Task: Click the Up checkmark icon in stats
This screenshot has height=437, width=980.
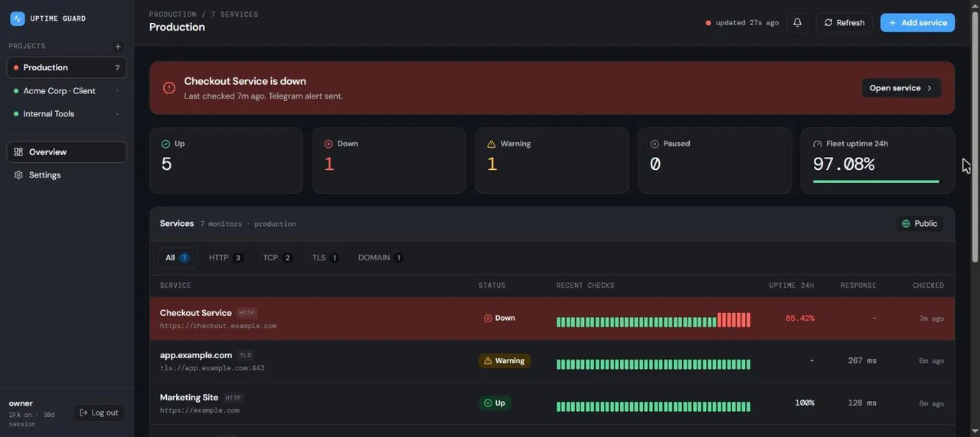Action: tap(165, 144)
